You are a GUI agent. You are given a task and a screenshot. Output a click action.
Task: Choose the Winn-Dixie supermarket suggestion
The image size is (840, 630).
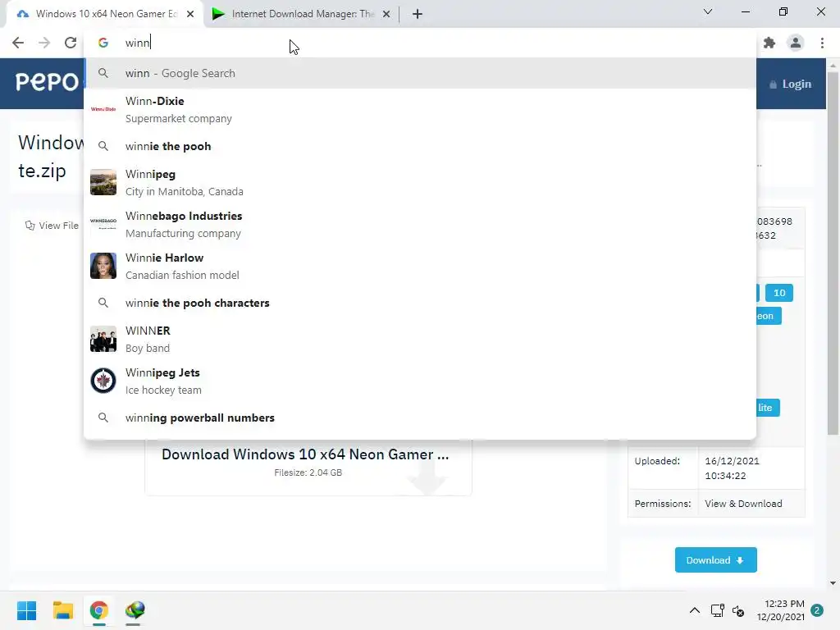click(x=420, y=109)
